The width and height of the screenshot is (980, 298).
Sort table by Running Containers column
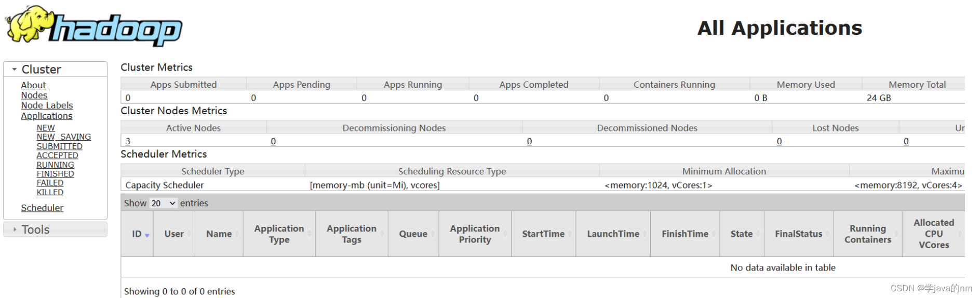click(x=868, y=234)
